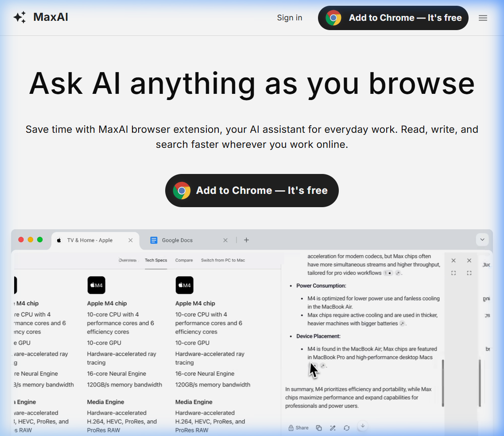Copy the AI response with copy icon
Image resolution: width=504 pixels, height=436 pixels.
click(x=319, y=428)
